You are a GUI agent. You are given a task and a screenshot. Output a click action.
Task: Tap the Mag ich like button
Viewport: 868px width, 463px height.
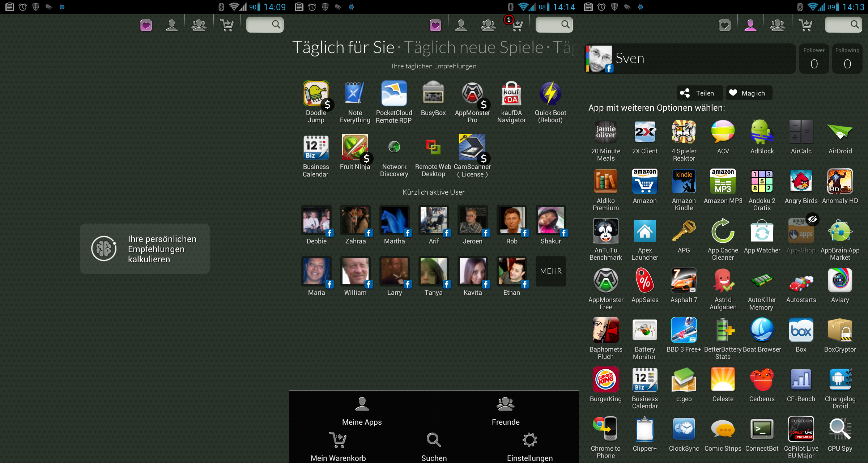click(749, 93)
